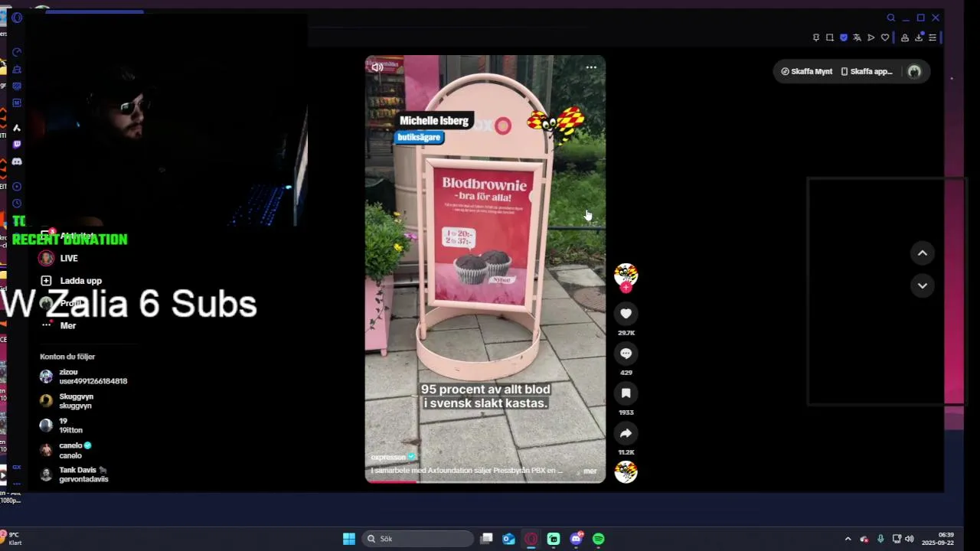
Task: Open expressen account name on video
Action: point(389,457)
